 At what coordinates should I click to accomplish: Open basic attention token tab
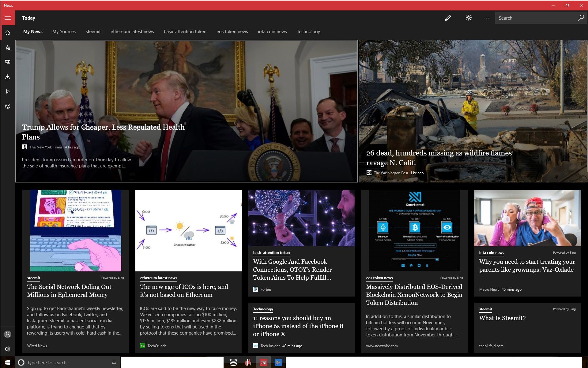click(185, 32)
